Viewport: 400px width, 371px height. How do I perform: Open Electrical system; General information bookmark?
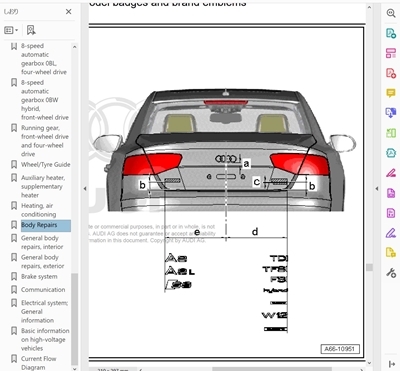tap(44, 311)
